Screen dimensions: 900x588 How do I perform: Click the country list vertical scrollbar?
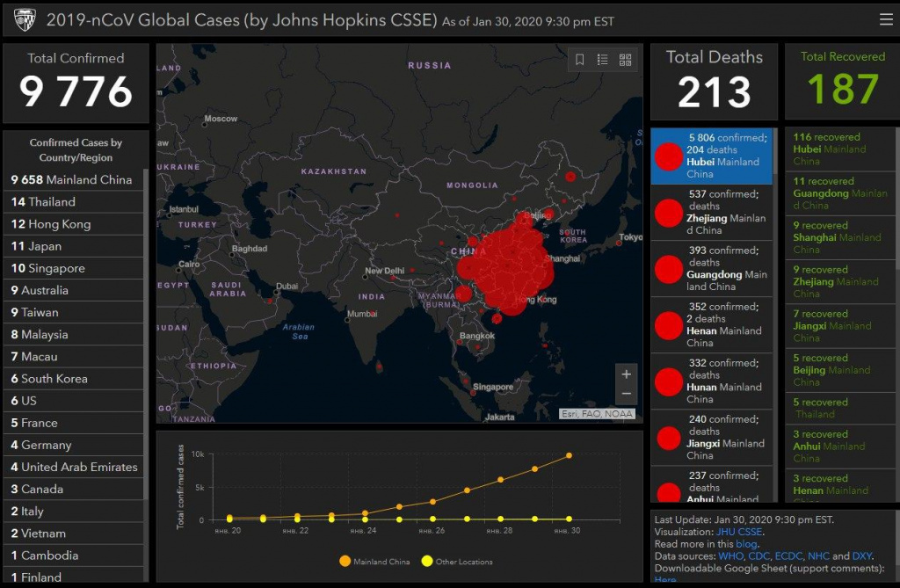[146, 352]
